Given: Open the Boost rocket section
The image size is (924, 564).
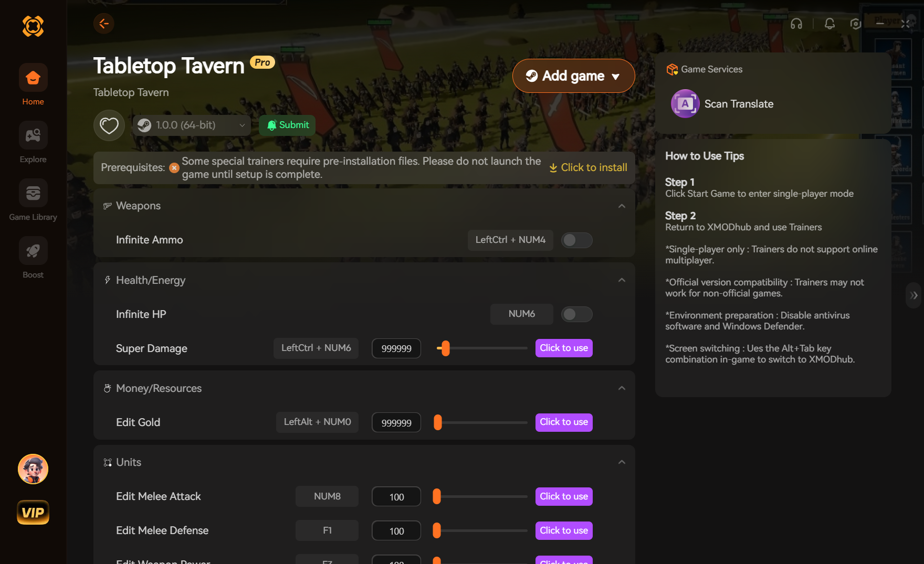Looking at the screenshot, I should point(33,251).
